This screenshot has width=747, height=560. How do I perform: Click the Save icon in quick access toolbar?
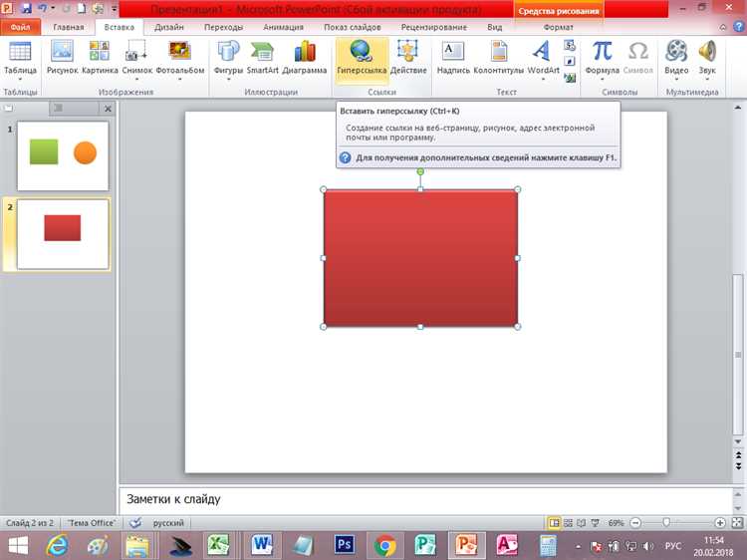(26, 8)
